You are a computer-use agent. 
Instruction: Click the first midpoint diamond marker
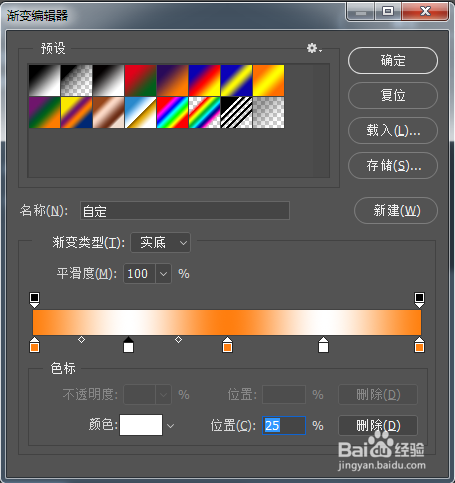point(81,340)
